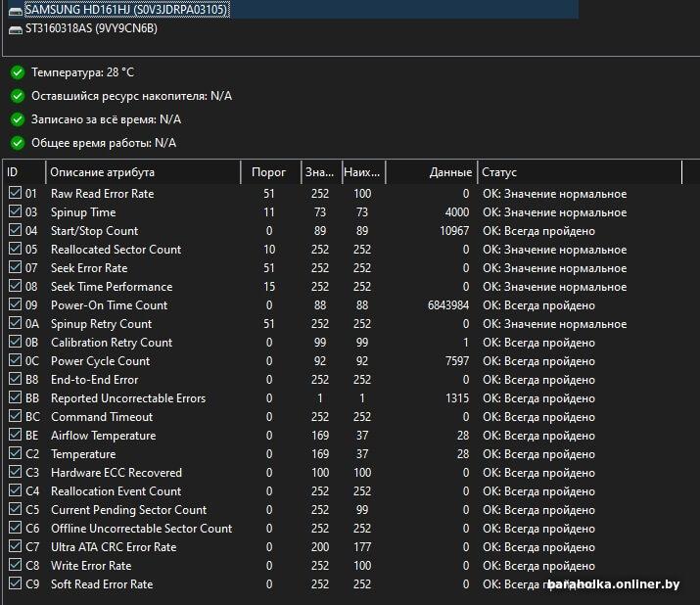Screen dimensions: 700x605
Task: Select the ST3160318AS (9VY9CN6B) drive entry
Action: click(x=91, y=28)
